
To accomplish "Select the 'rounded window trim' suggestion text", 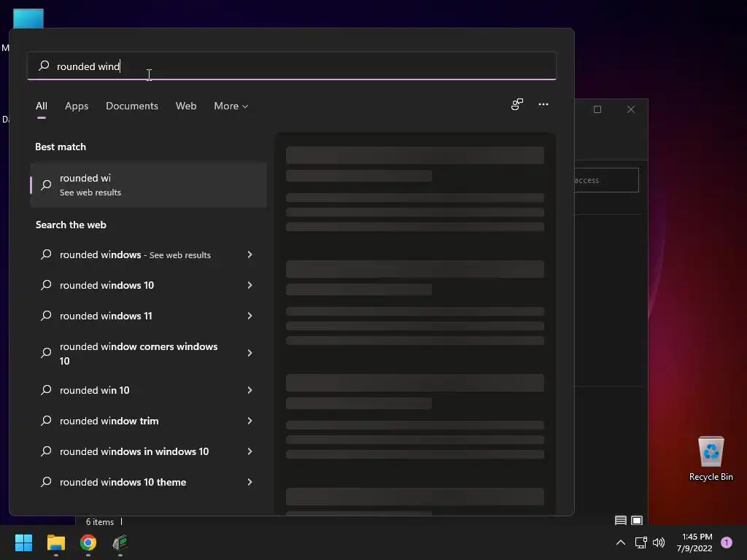I will [x=109, y=421].
